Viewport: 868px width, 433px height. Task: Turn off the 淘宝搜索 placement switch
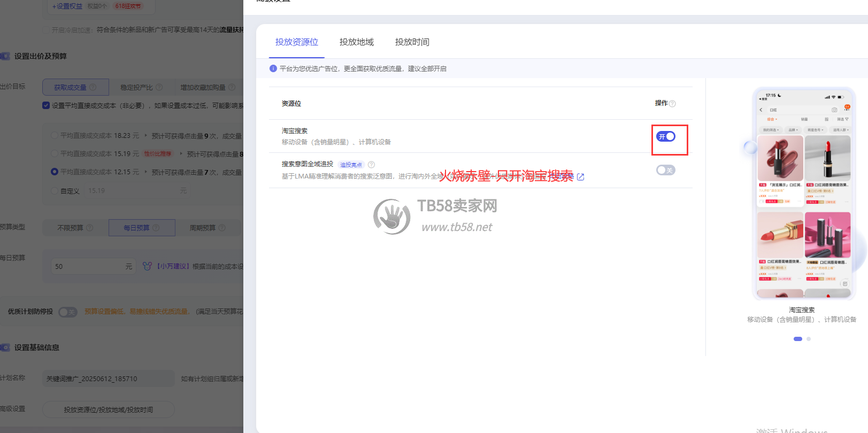tap(666, 136)
